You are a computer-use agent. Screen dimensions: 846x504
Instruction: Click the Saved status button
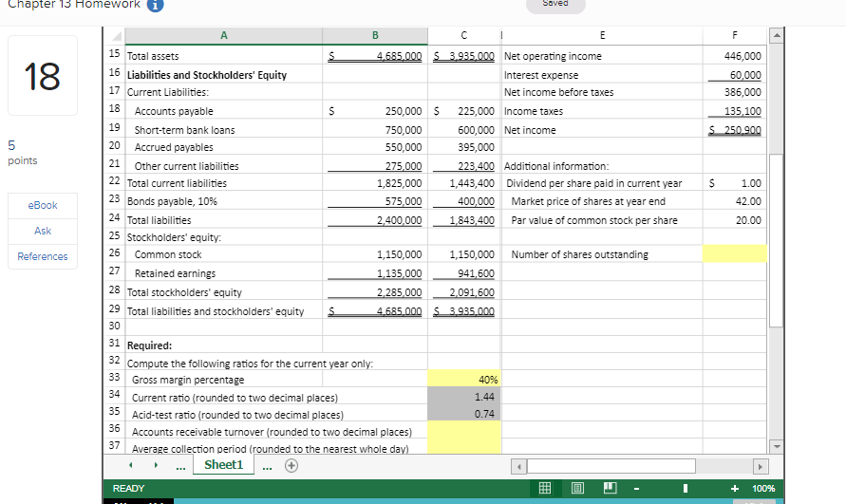click(555, 5)
